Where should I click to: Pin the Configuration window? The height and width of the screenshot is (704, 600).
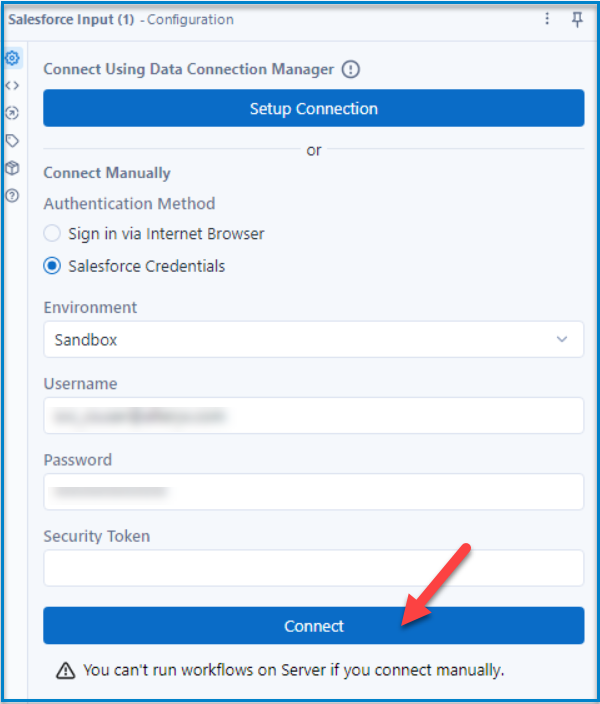[577, 19]
